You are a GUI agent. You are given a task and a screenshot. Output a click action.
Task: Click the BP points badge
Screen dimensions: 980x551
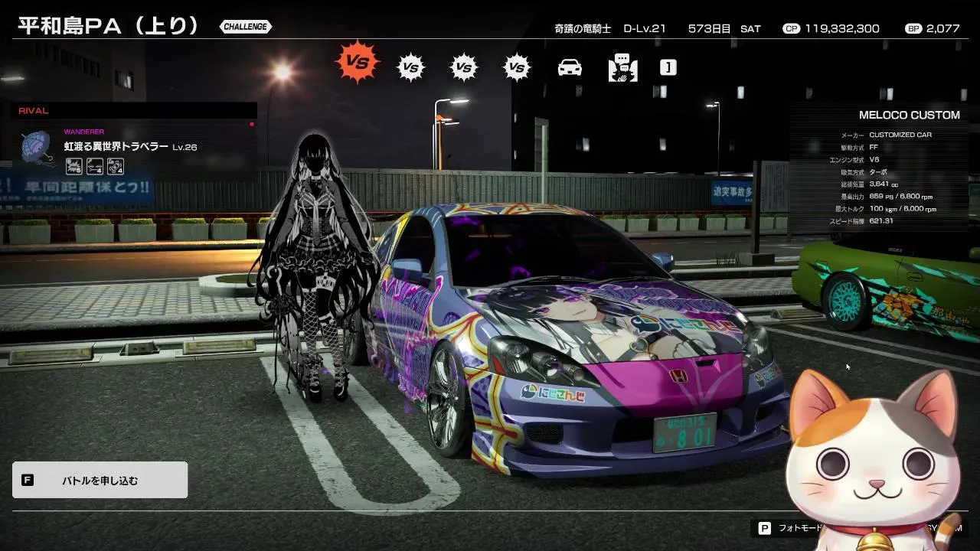click(913, 28)
